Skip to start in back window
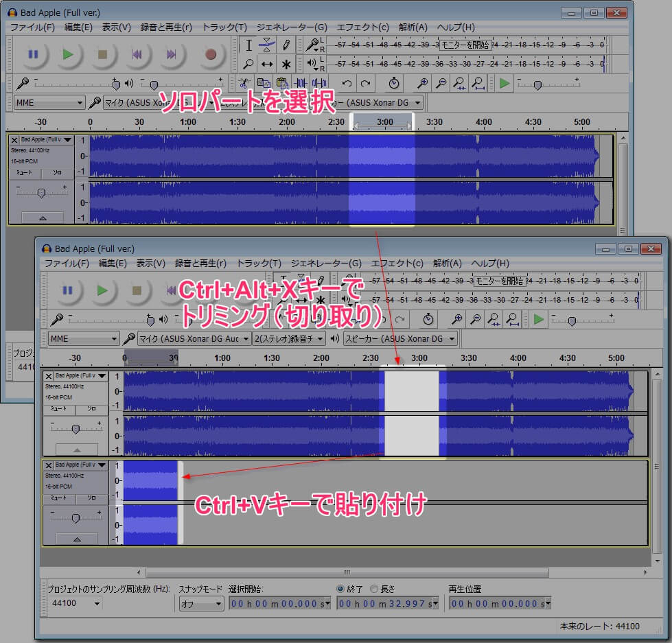This screenshot has height=643, width=672. point(137,54)
